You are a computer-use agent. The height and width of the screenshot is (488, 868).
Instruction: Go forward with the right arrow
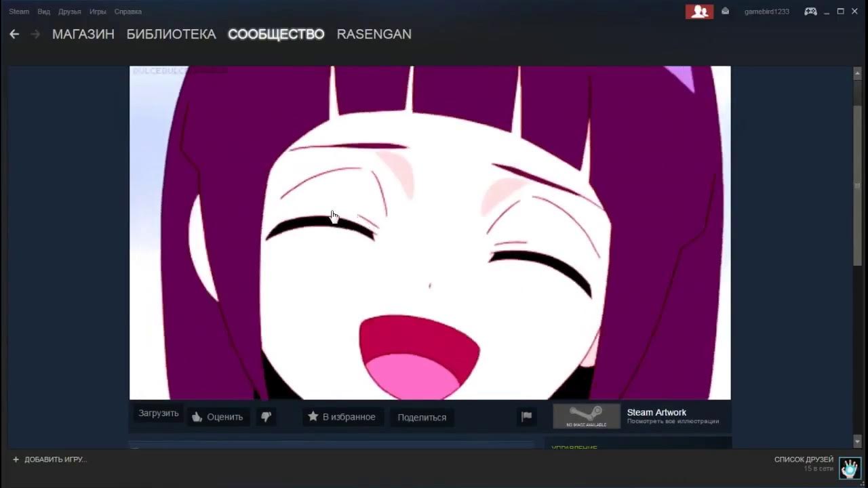[x=36, y=34]
